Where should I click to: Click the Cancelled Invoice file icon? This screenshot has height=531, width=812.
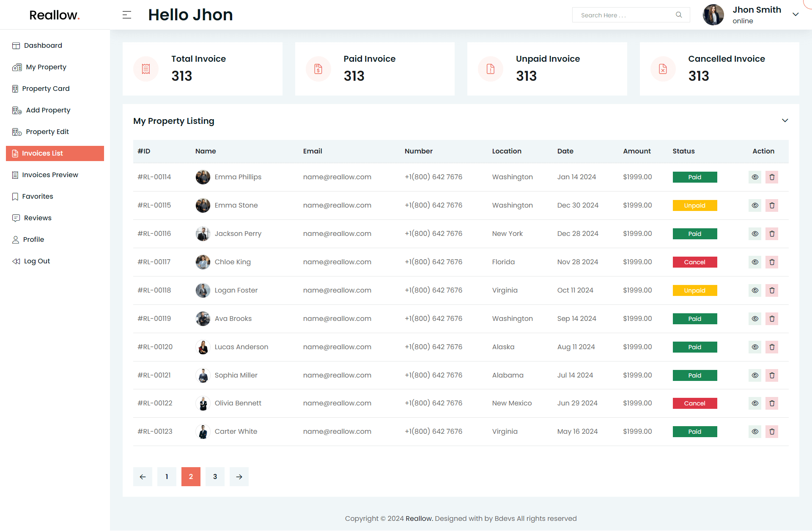coord(663,69)
